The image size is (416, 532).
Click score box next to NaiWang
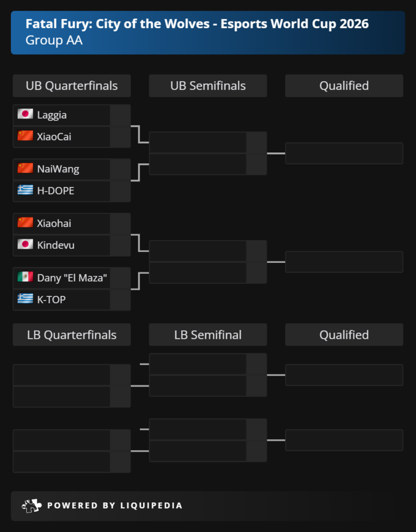point(120,169)
